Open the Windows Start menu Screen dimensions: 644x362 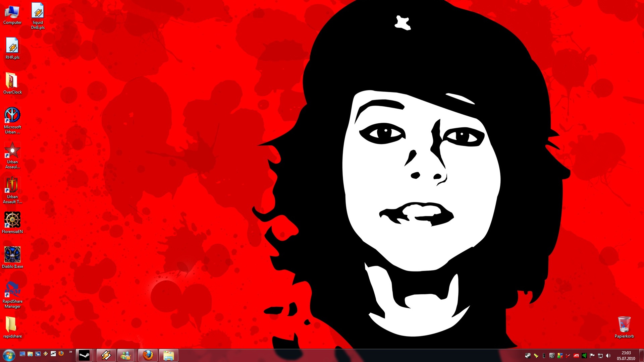pos(9,355)
